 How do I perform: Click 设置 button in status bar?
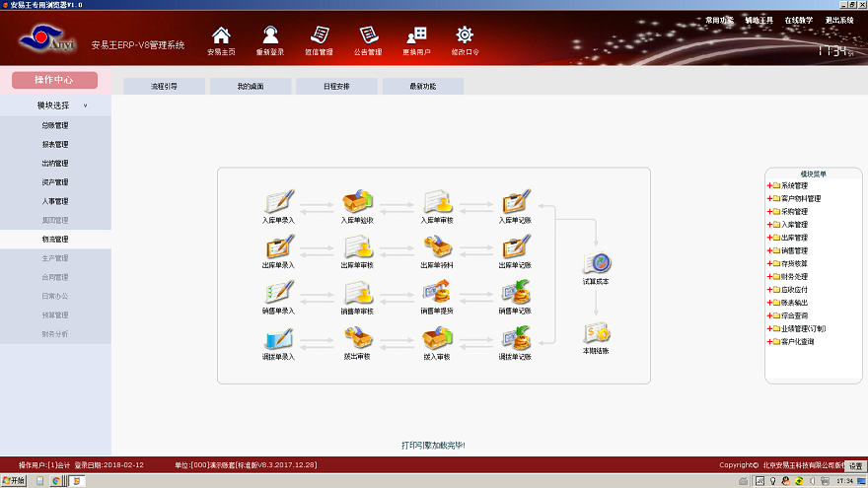click(x=856, y=466)
